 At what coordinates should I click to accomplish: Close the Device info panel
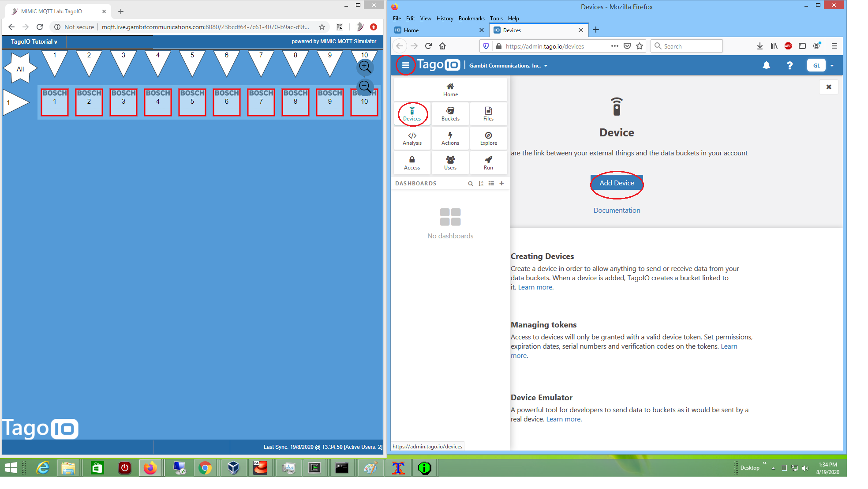[829, 87]
